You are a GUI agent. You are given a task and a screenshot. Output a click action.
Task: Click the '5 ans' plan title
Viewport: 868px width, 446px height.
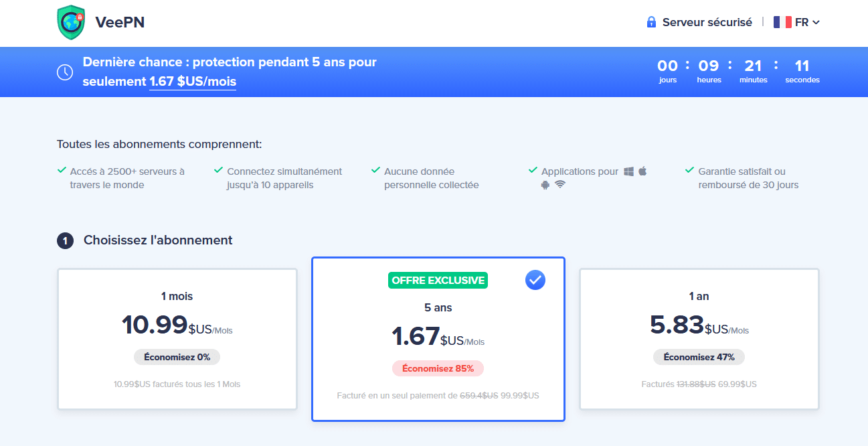[438, 308]
